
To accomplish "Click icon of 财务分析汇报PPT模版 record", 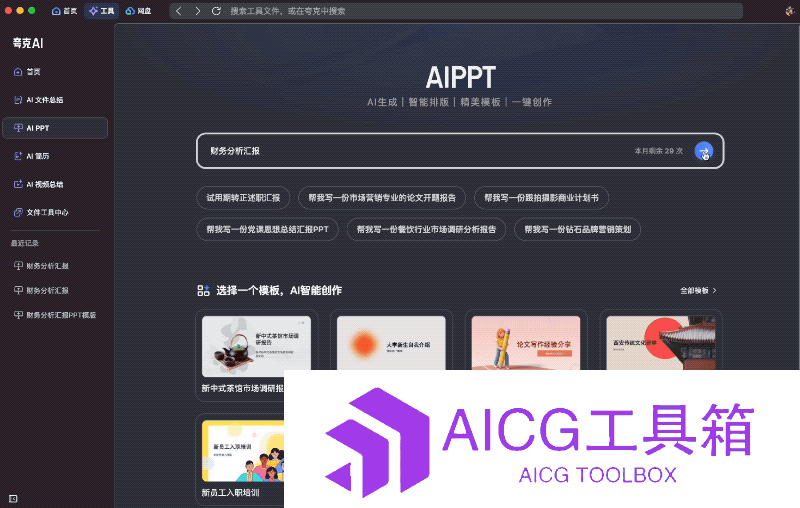I will pos(18,315).
